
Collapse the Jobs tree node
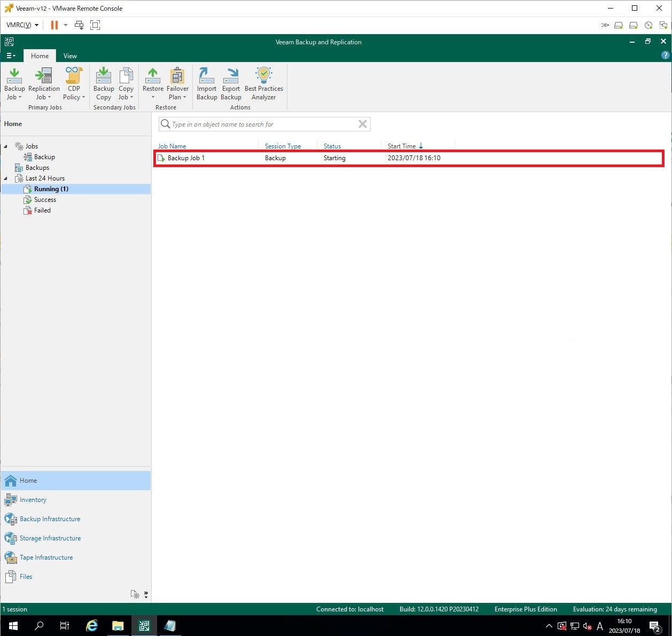(6, 146)
